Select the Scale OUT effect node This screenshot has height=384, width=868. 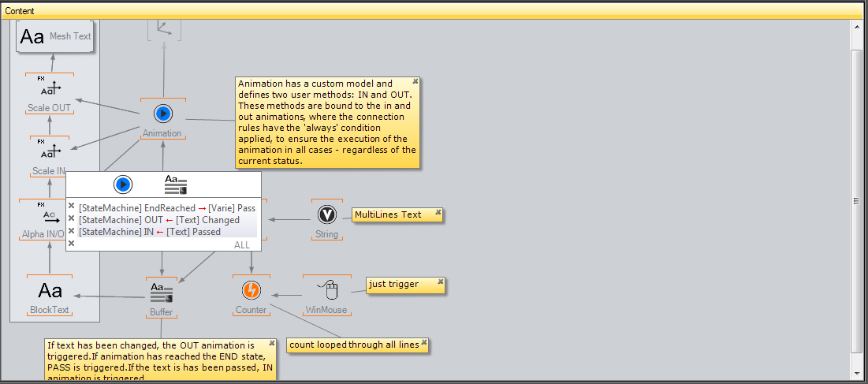pos(50,89)
